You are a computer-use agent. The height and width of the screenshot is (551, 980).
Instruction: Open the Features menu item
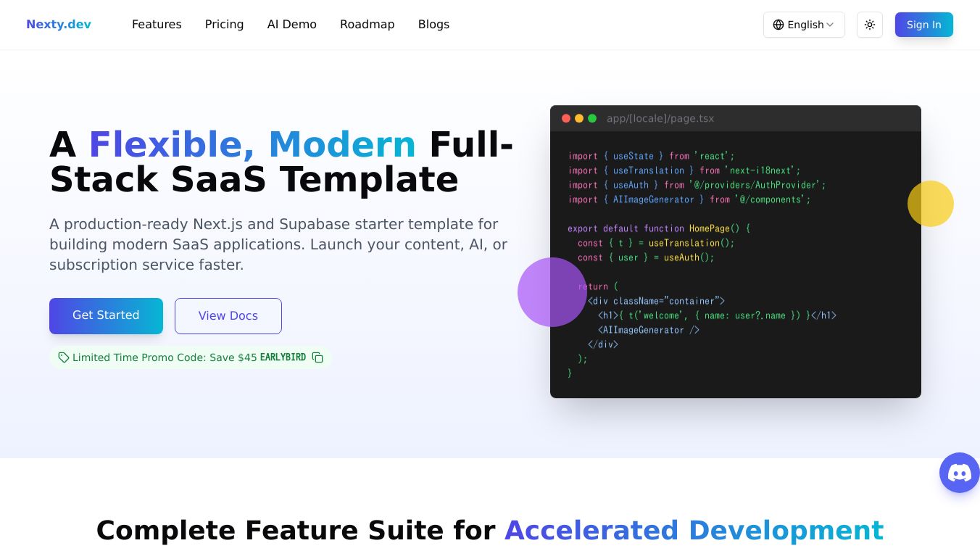pyautogui.click(x=157, y=25)
